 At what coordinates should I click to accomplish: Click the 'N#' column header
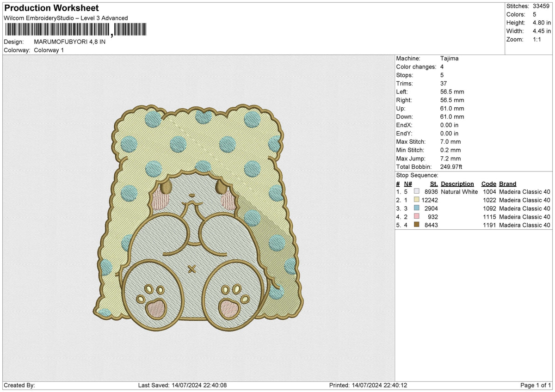(408, 184)
